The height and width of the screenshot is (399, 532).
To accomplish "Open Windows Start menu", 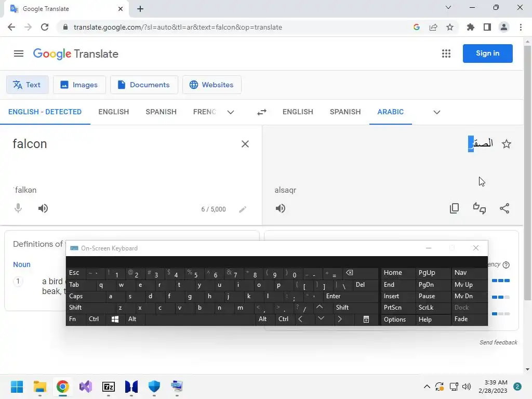I will [x=17, y=387].
